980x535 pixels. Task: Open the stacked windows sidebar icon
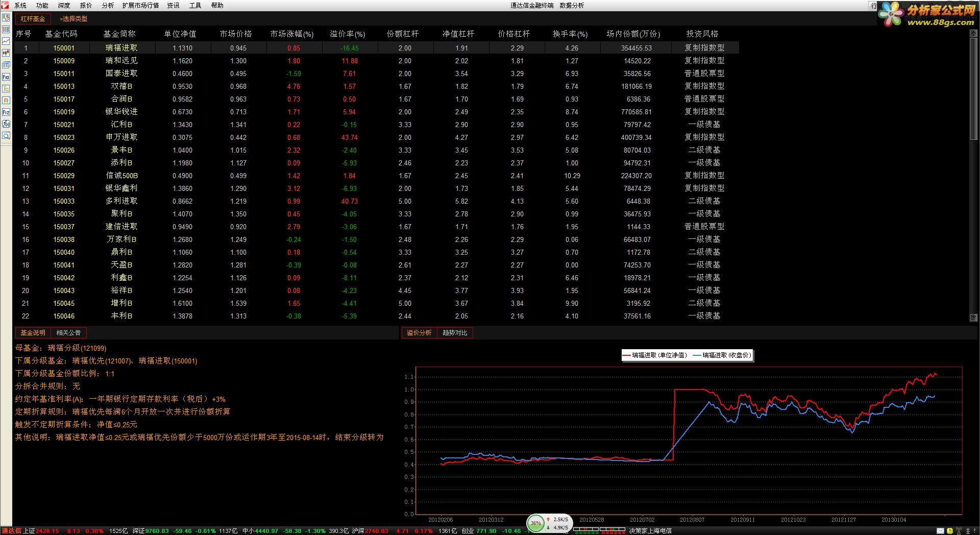coord(6,65)
